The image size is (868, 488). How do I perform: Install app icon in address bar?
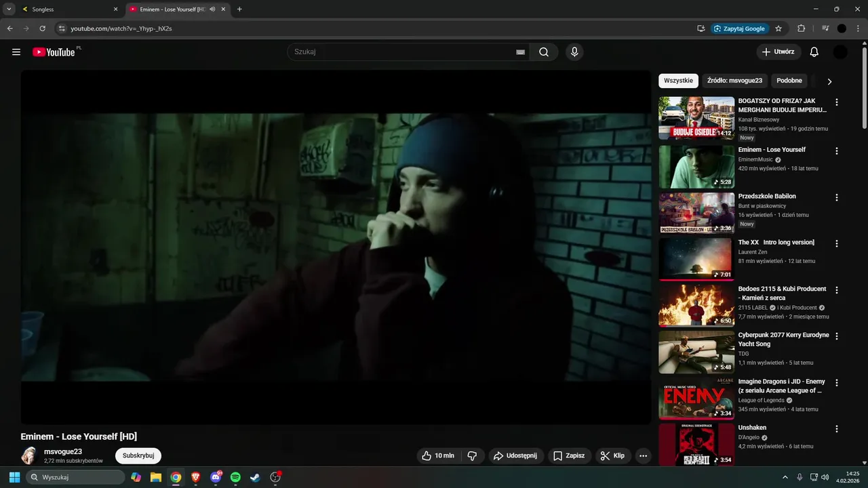(x=701, y=28)
